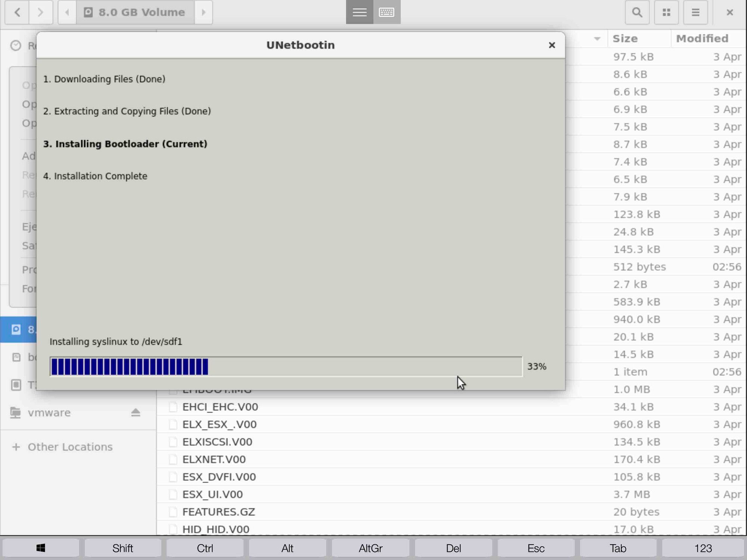Tap the Windows key on keyboard bar
Screen dimensions: 747x560
pos(41,548)
